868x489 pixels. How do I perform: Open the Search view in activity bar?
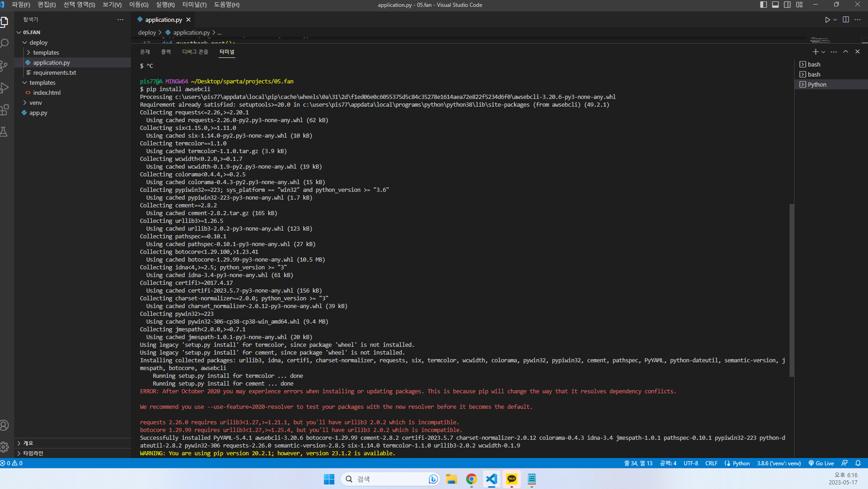pos(5,44)
